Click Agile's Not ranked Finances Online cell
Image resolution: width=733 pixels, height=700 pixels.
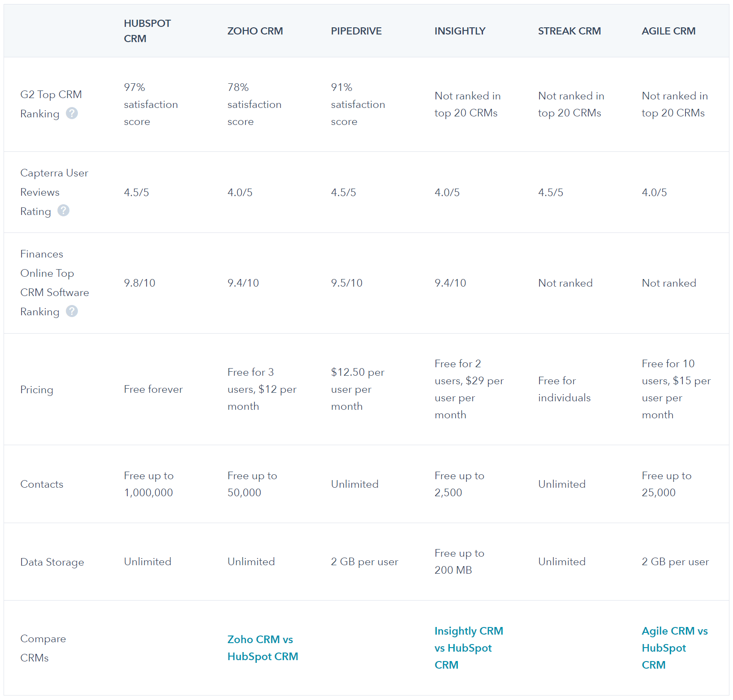[668, 283]
